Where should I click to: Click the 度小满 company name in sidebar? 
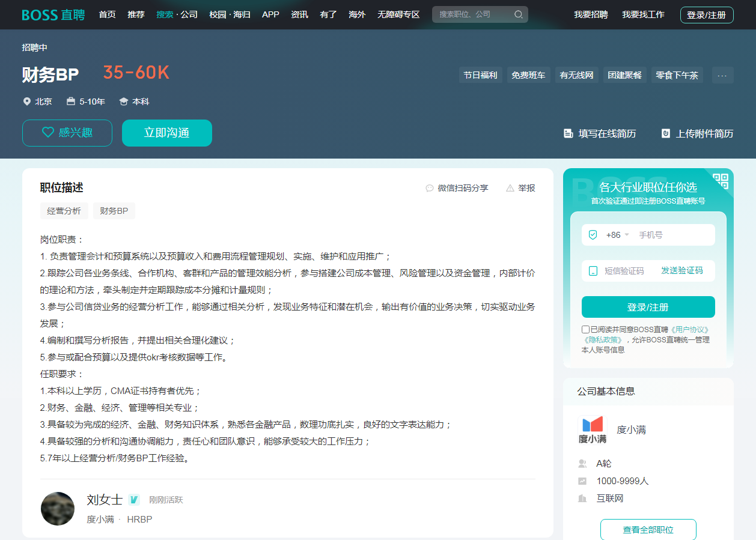coord(632,430)
